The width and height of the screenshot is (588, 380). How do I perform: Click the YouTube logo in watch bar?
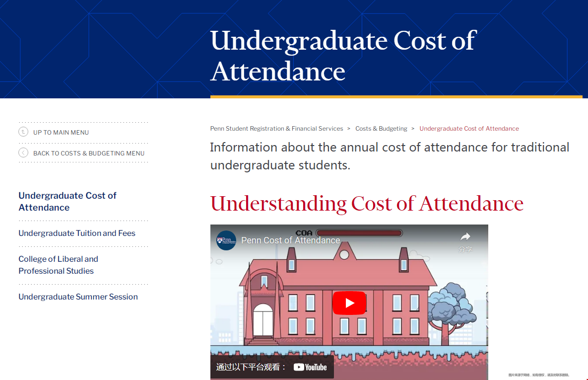pos(310,367)
